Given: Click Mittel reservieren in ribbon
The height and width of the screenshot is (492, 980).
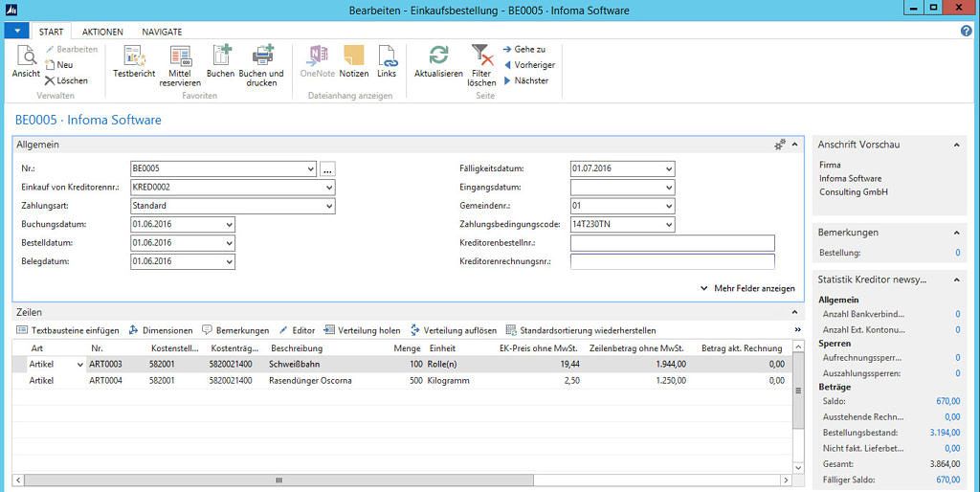Looking at the screenshot, I should 180,66.
